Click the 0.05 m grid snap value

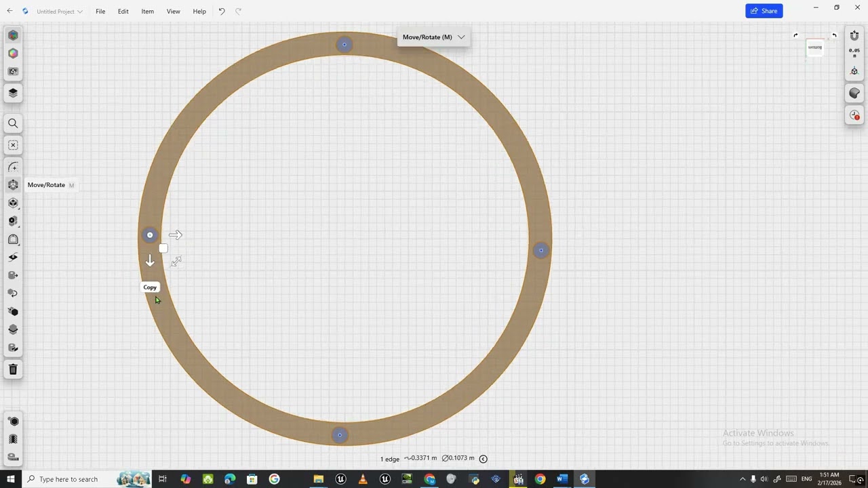[854, 53]
